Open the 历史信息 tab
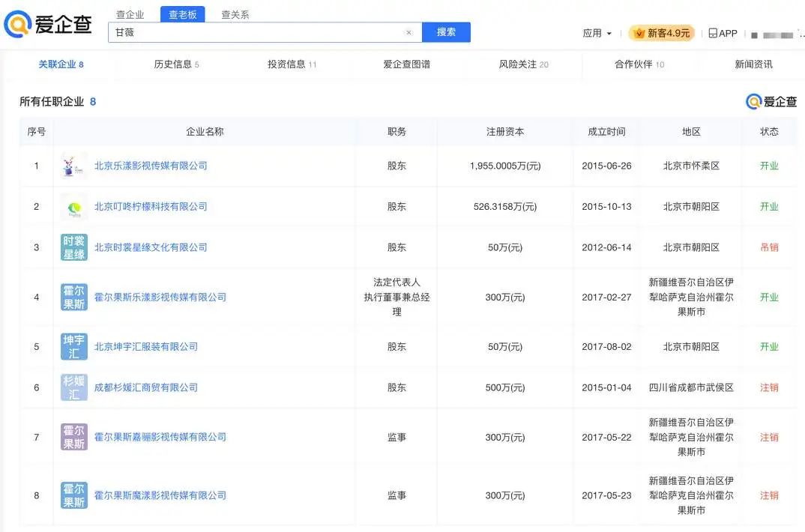Screen dimensions: 805x532 point(176,64)
